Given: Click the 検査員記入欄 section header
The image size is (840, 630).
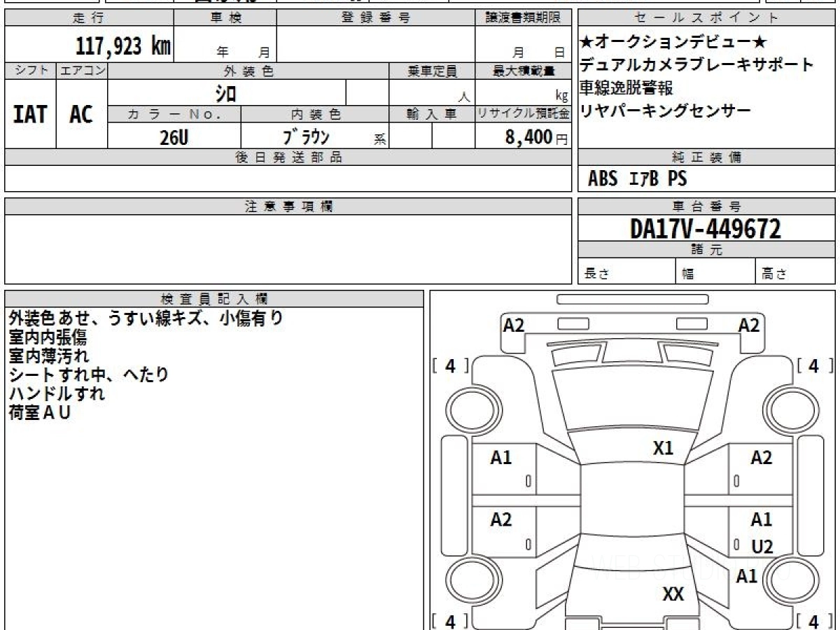Looking at the screenshot, I should (x=214, y=298).
